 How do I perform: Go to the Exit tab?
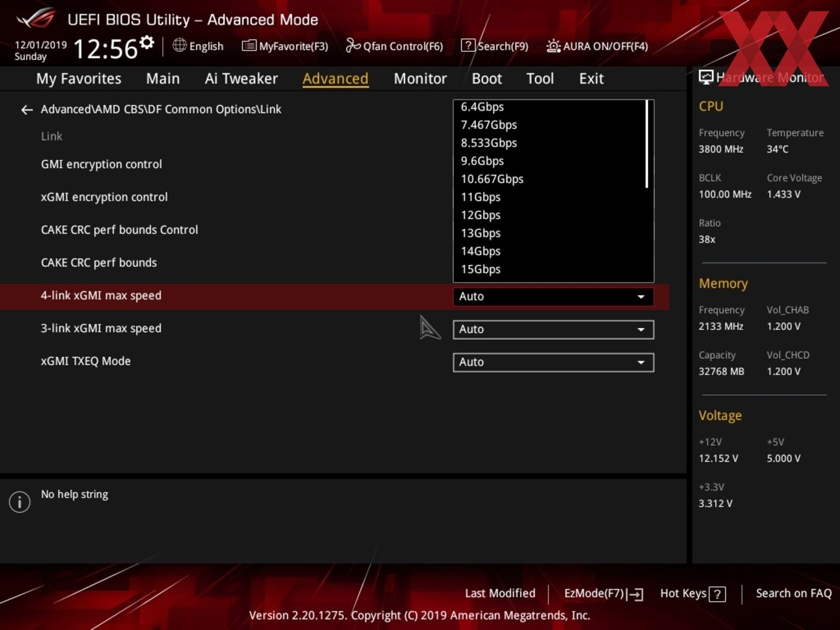[591, 78]
